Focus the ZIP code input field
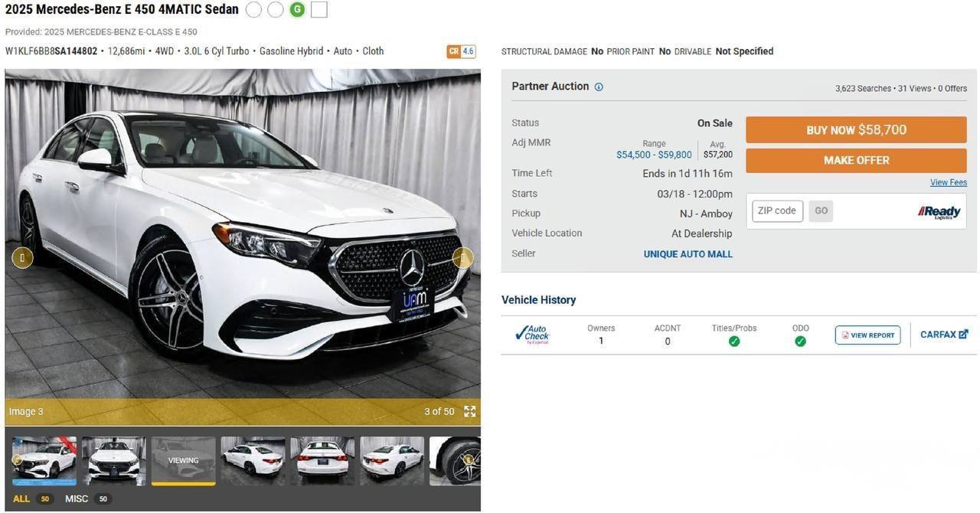This screenshot has width=980, height=513. [777, 211]
